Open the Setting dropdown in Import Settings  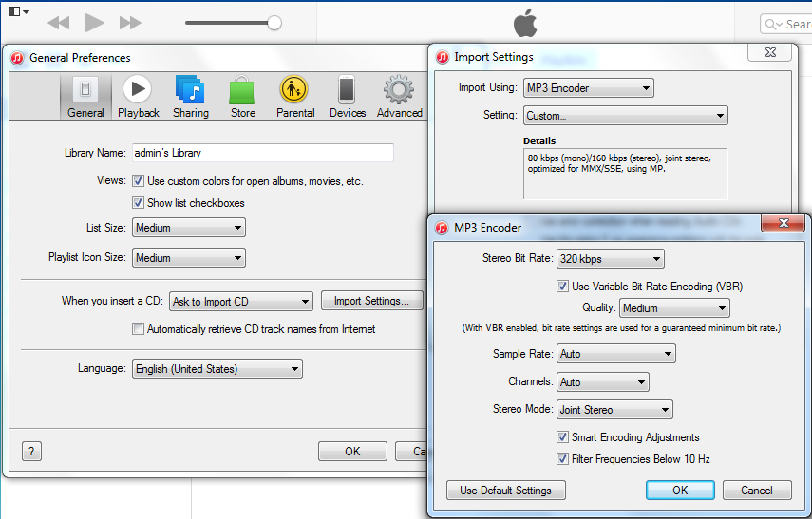tap(626, 116)
